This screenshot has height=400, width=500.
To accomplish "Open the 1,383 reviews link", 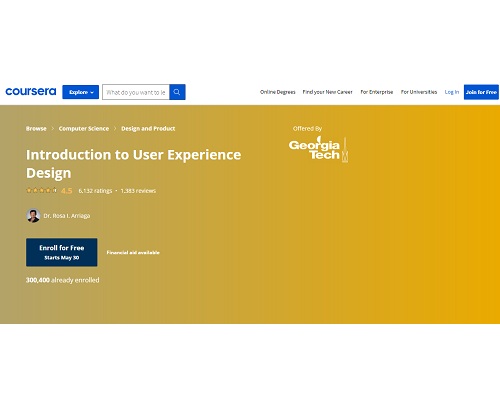I will click(x=138, y=191).
